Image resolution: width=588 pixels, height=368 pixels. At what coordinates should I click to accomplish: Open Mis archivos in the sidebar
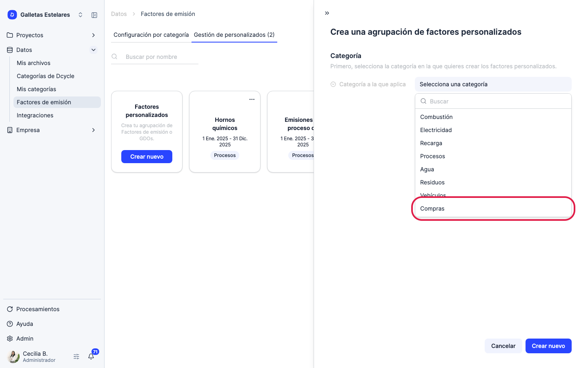coord(33,63)
